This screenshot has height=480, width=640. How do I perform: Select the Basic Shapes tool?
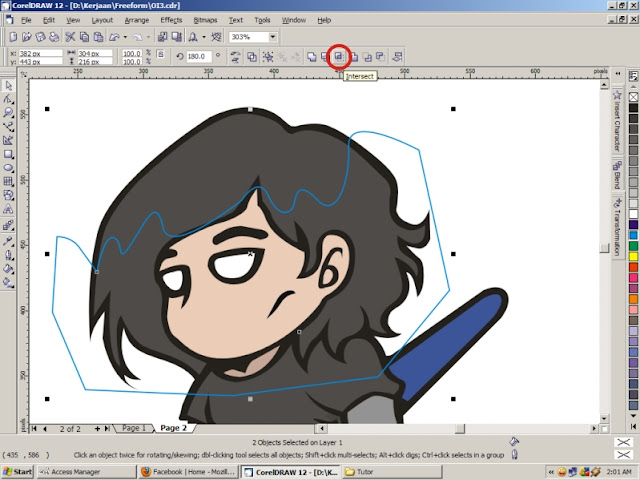click(8, 196)
